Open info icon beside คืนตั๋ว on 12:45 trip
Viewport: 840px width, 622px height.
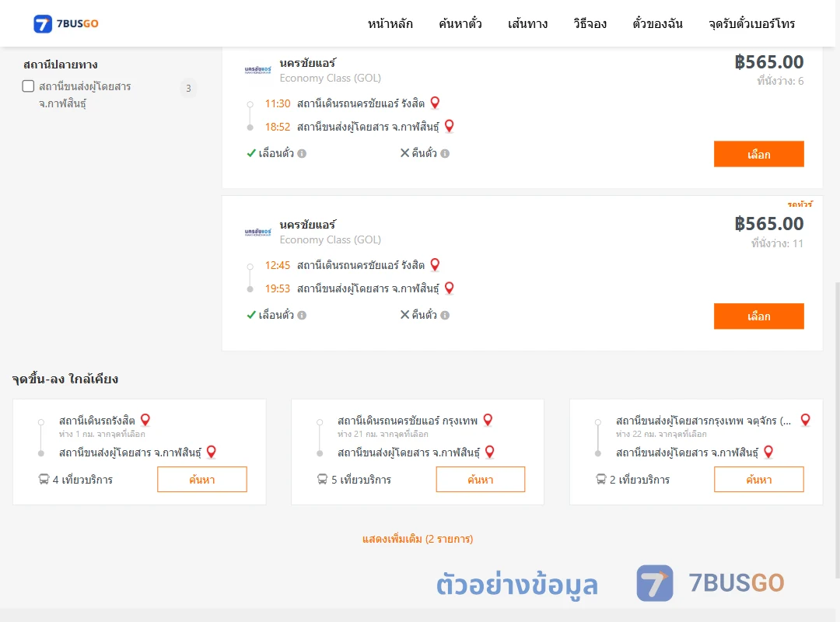(445, 316)
